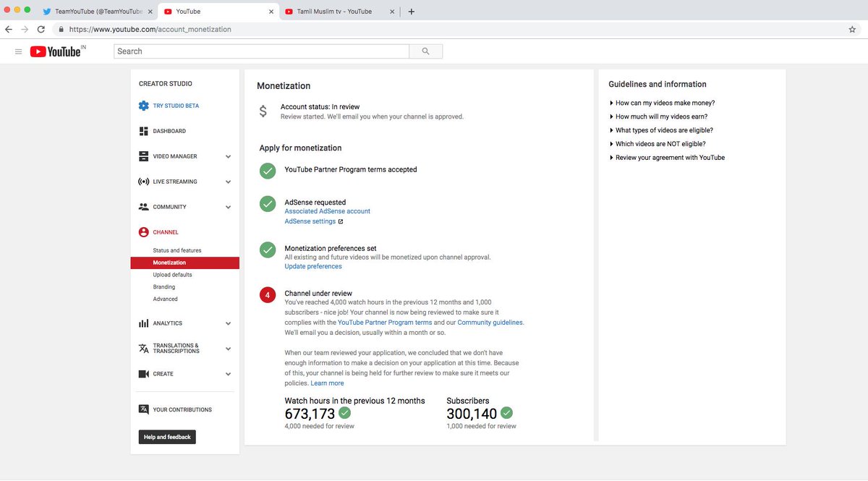Image resolution: width=868 pixels, height=481 pixels.
Task: Open a new browser tab with plus
Action: click(412, 12)
